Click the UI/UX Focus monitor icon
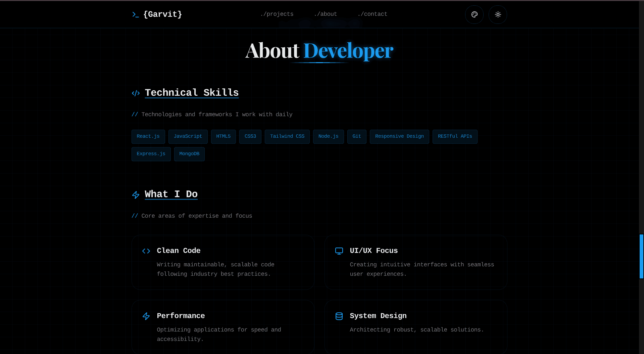Image resolution: width=644 pixels, height=354 pixels. [339, 251]
